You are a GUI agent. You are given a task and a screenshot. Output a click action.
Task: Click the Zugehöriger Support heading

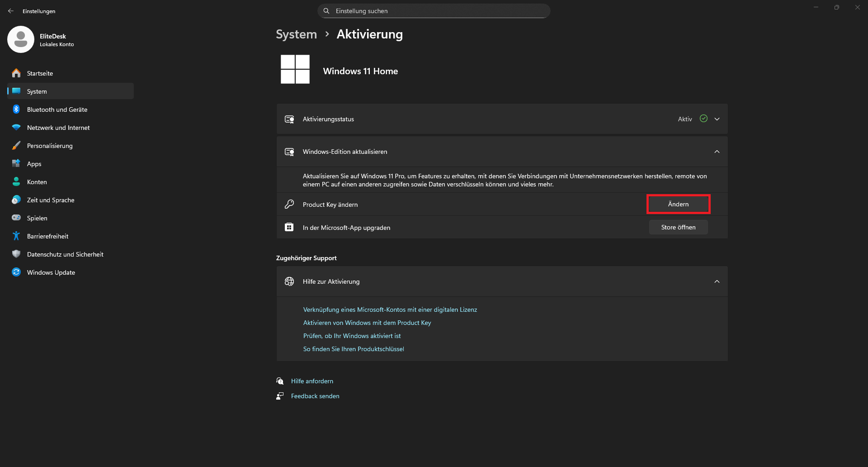tap(306, 258)
